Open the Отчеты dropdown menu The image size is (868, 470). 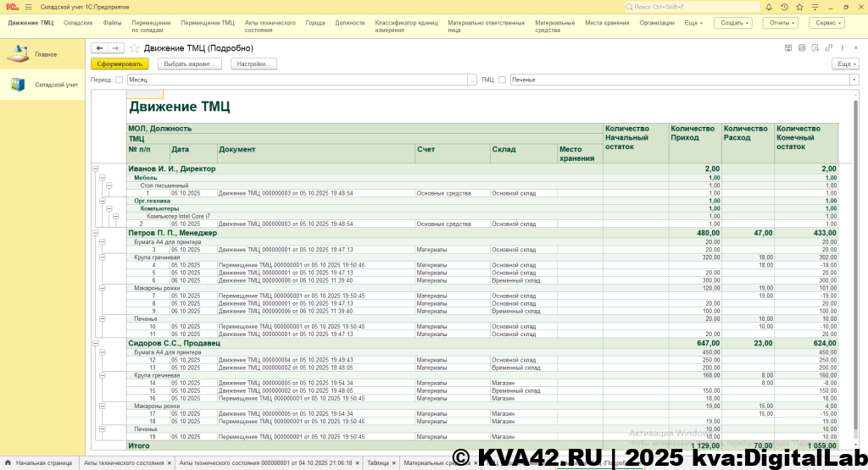(781, 23)
